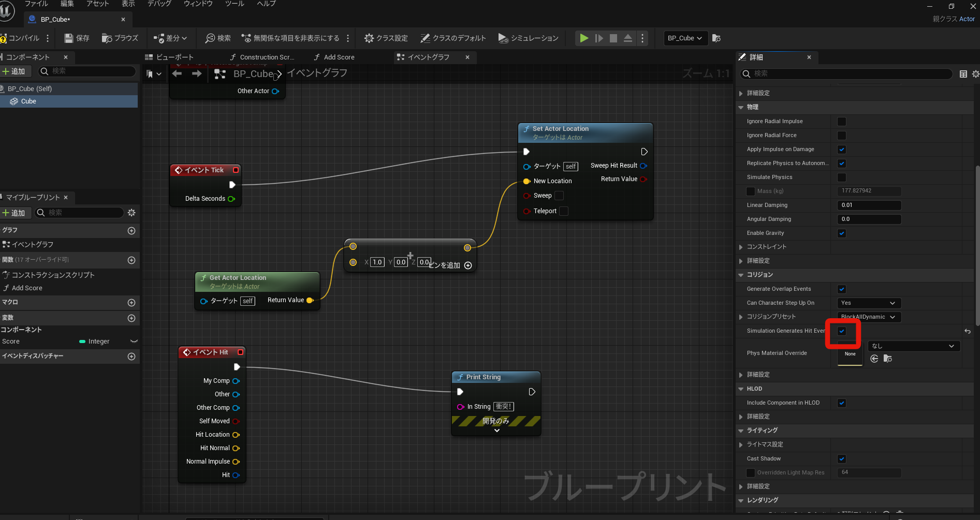This screenshot has height=520, width=980.
Task: Select BP_Cube (Self) in component tree
Action: (30, 88)
